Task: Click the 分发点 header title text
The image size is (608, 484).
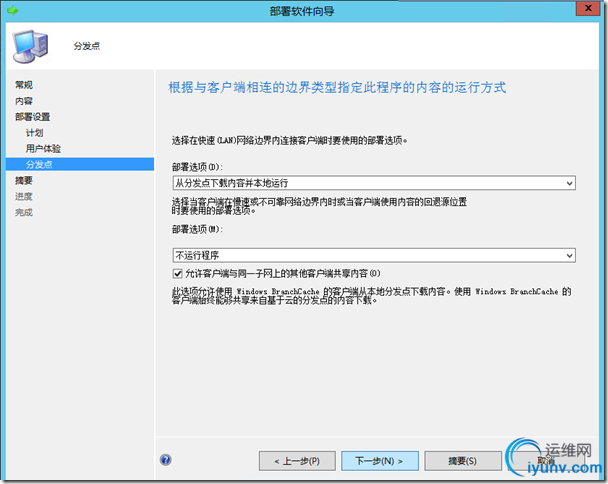Action: 87,46
